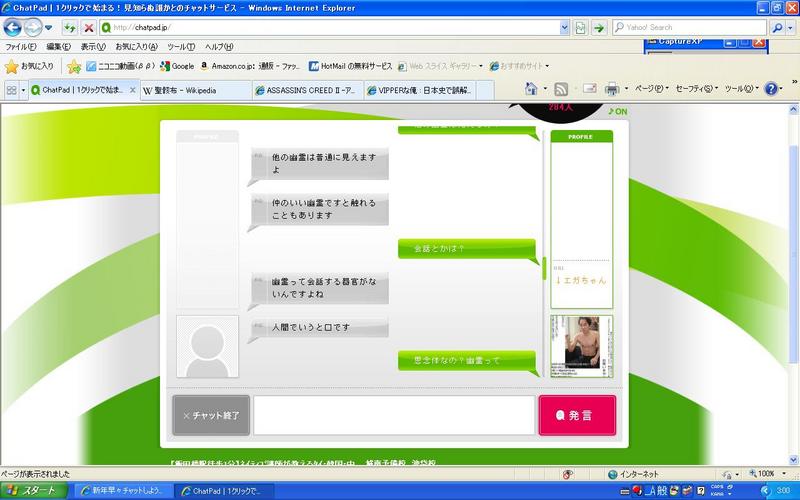Click the compatibility view icon
This screenshot has height=500, width=800.
581,28
